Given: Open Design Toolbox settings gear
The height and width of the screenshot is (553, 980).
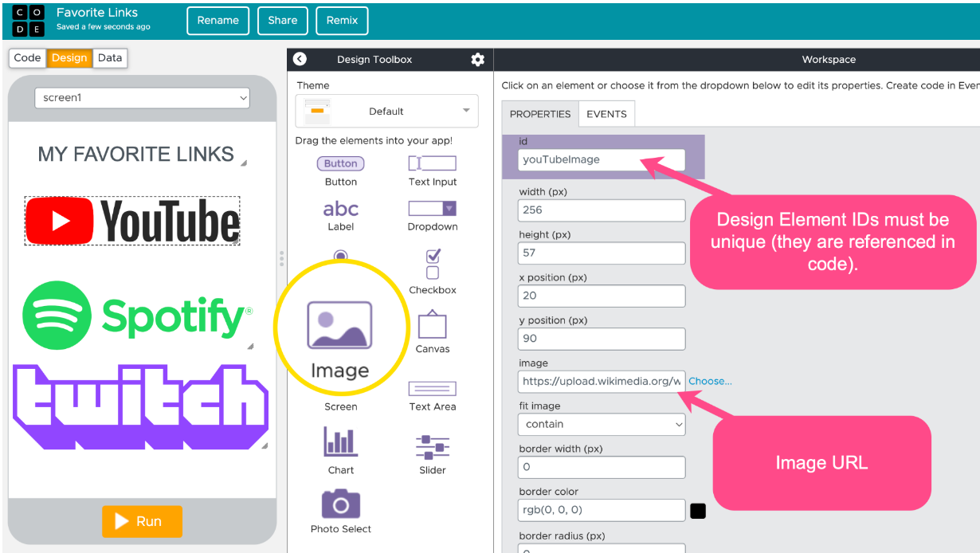Looking at the screenshot, I should [477, 59].
